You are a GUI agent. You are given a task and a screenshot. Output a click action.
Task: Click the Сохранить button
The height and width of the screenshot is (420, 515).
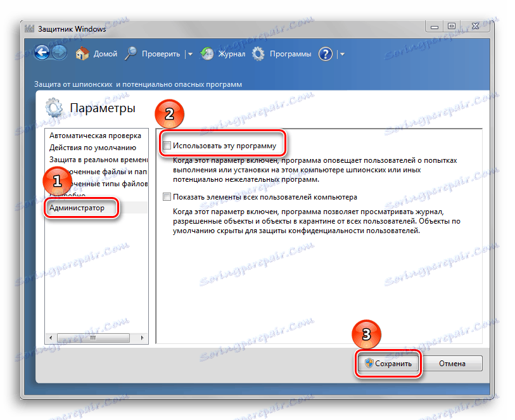[x=388, y=364]
